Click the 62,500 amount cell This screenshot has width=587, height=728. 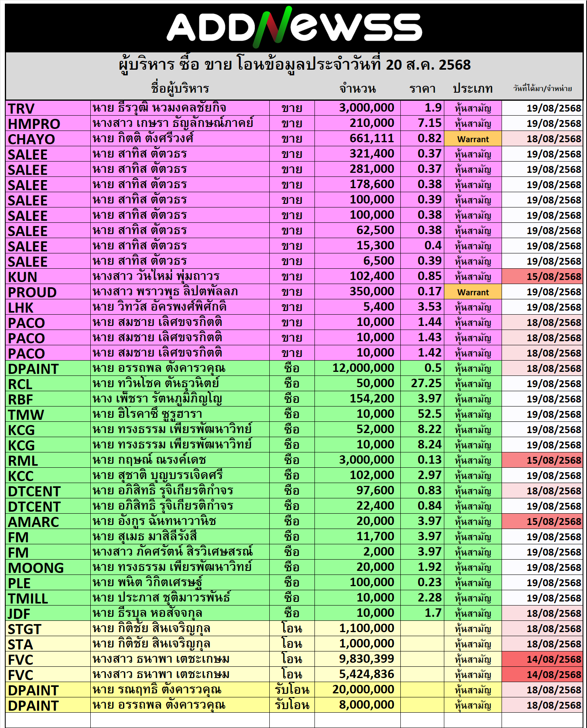pos(358,230)
